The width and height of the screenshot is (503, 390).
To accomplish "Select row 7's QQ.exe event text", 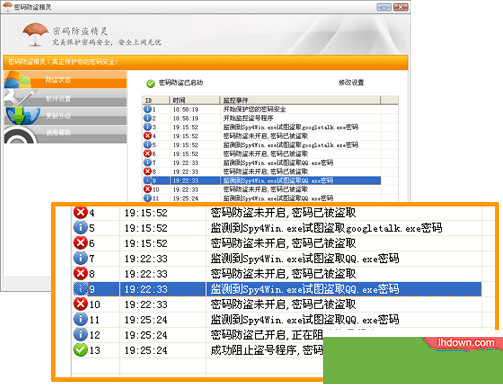I will 278,163.
